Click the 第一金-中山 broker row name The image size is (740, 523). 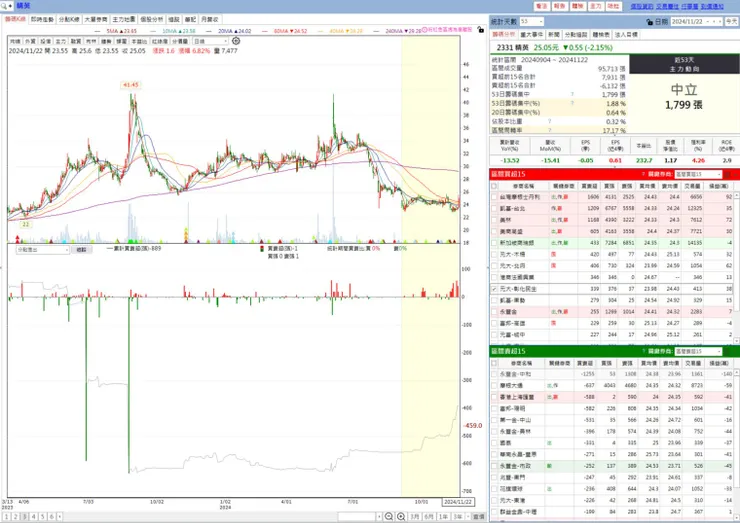pyautogui.click(x=514, y=420)
